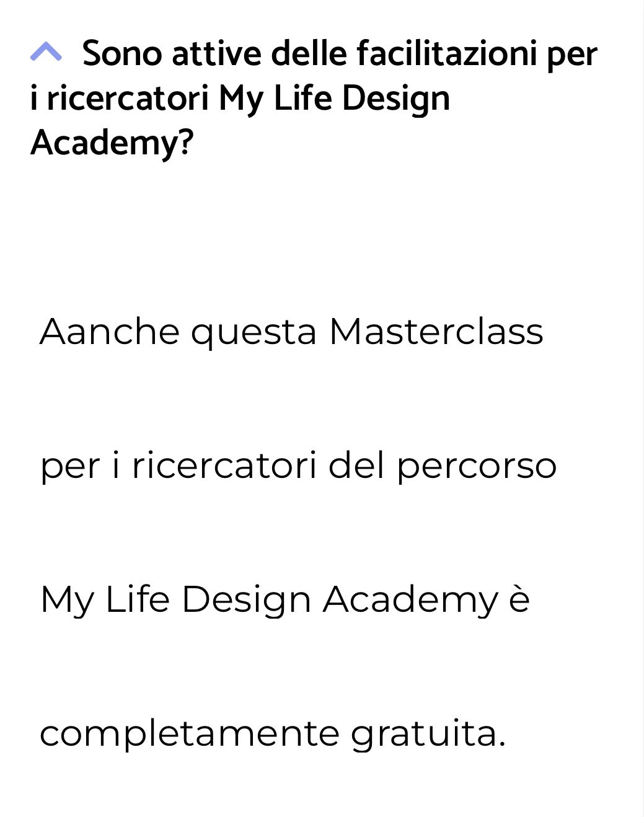This screenshot has width=644, height=817.
Task: Click the answer line 'My Life Design Academy è'
Action: (x=285, y=599)
